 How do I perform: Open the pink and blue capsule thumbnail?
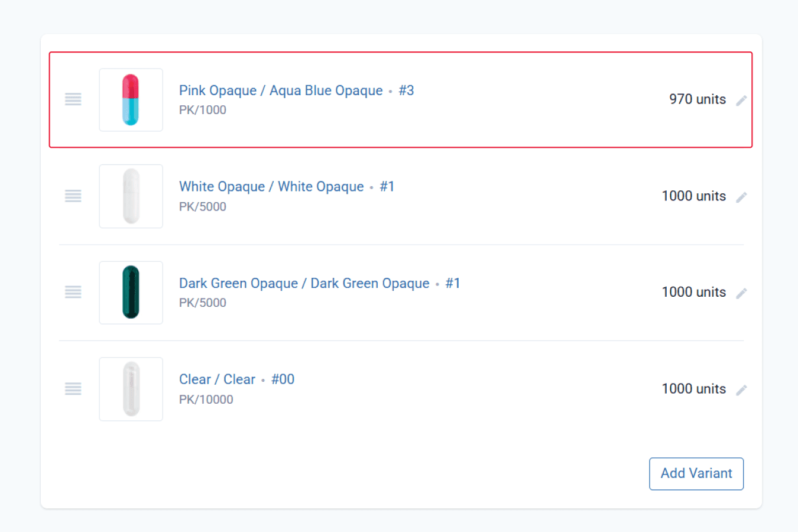pos(131,100)
